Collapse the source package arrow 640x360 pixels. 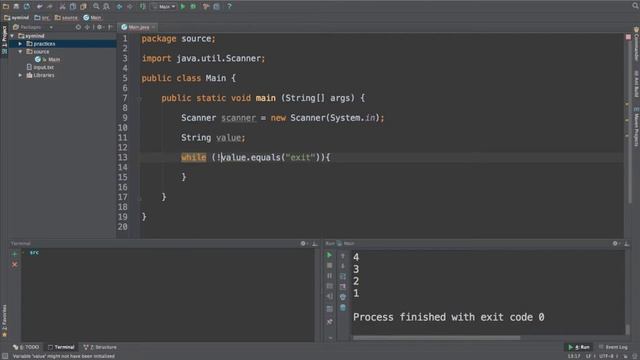[x=20, y=52]
